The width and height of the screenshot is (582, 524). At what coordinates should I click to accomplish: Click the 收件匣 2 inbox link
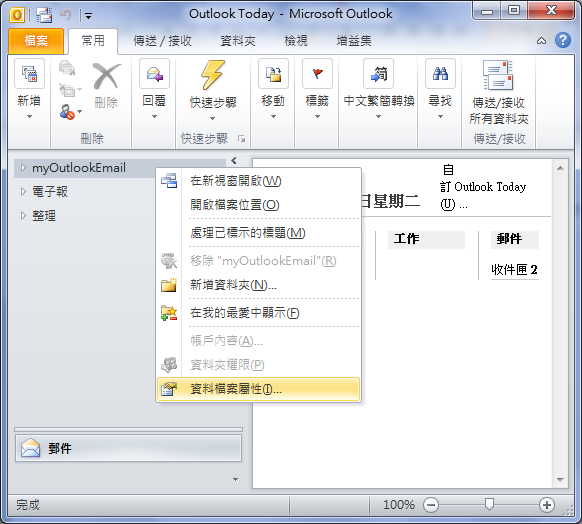(x=514, y=270)
